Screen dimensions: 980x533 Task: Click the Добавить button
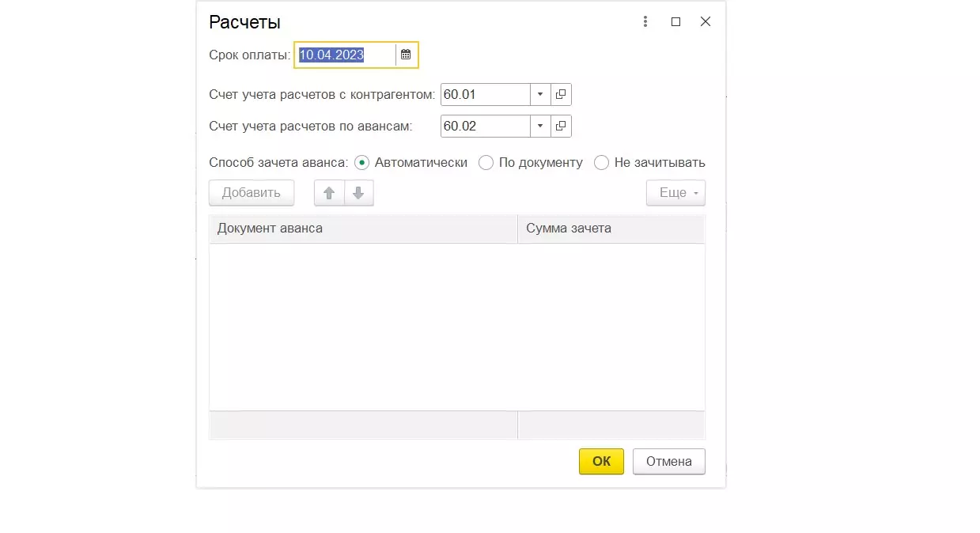(x=251, y=193)
